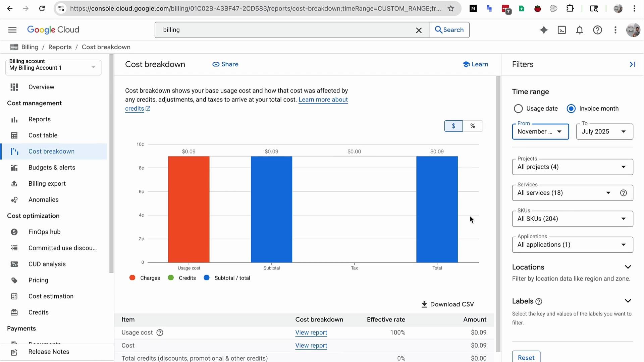The height and width of the screenshot is (362, 644).
Task: Expand the Locations filter section
Action: 628,267
